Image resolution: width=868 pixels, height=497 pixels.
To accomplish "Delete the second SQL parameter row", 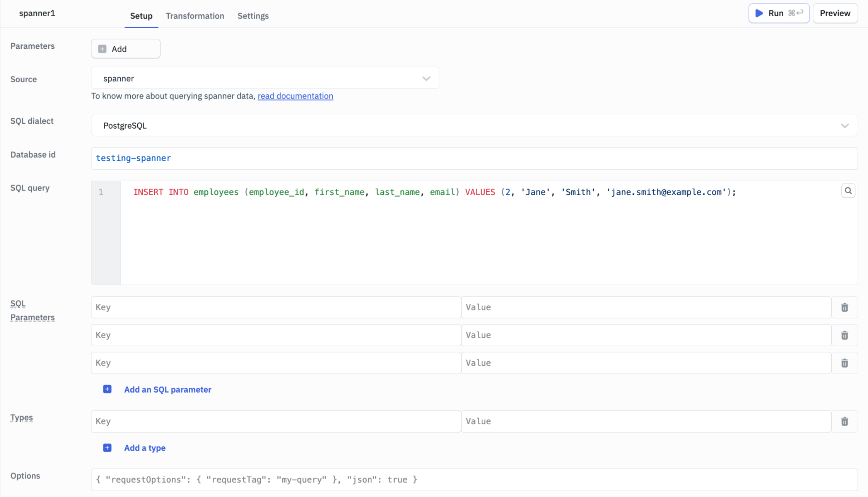I will 844,335.
